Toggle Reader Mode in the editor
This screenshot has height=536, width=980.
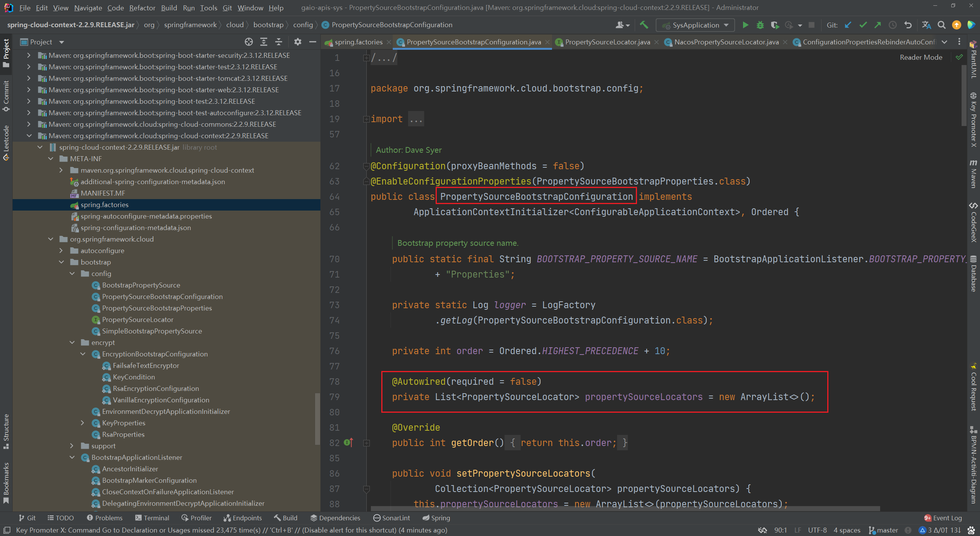pyautogui.click(x=921, y=57)
